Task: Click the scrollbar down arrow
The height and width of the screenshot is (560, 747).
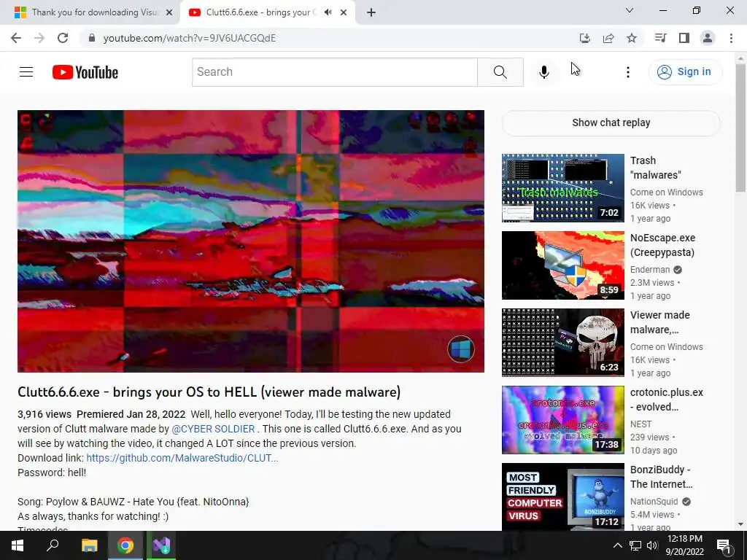Action: tap(741, 524)
